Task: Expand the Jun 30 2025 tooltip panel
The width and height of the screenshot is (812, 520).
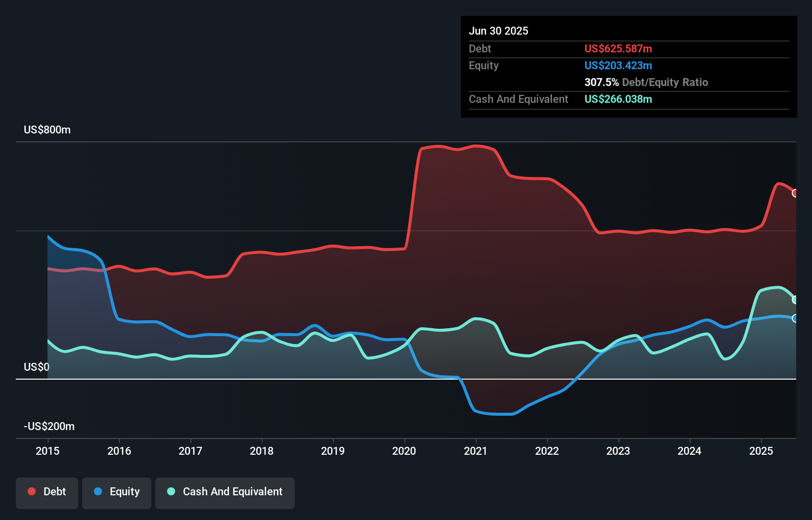Action: coord(498,31)
